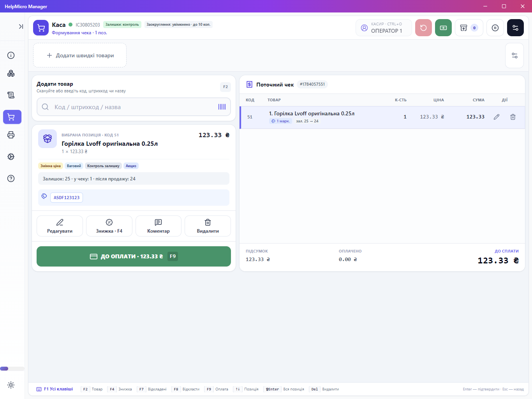Open the help question mark icon
532x399 pixels.
tap(11, 178)
